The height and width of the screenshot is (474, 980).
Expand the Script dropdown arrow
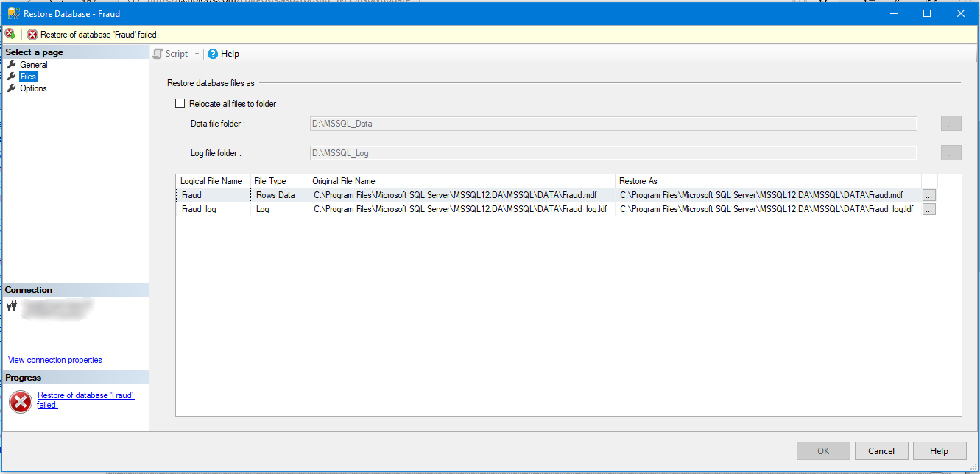[x=197, y=54]
